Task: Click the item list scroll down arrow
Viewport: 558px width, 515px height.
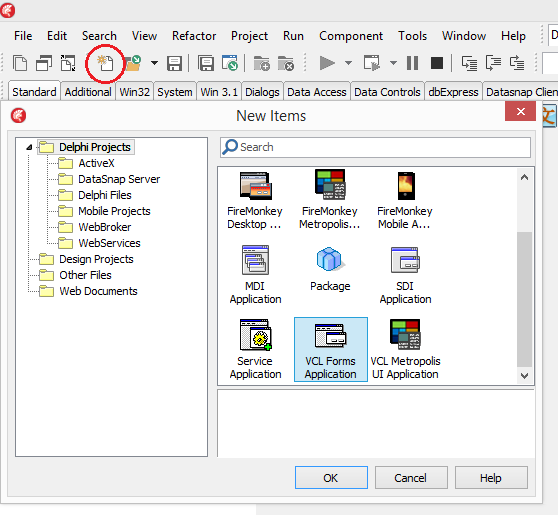Action: pos(524,375)
